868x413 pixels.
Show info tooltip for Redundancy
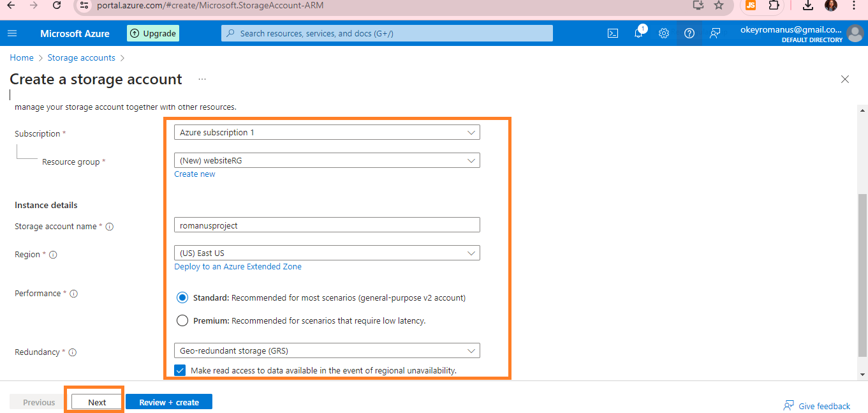pos(73,352)
